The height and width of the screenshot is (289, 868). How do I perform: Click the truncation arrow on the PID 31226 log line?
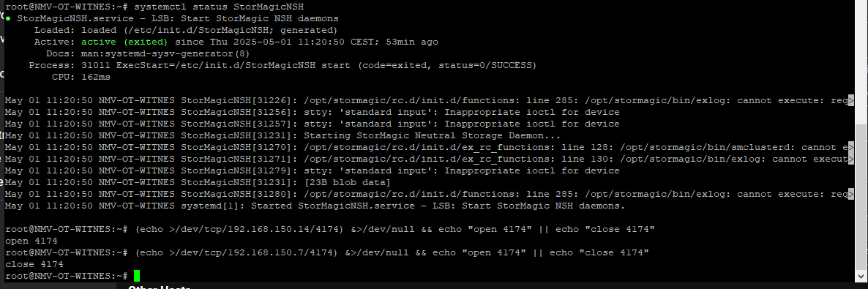coord(851,100)
